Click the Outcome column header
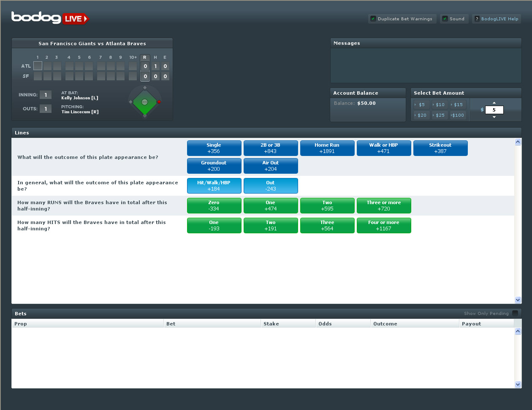 click(x=415, y=324)
